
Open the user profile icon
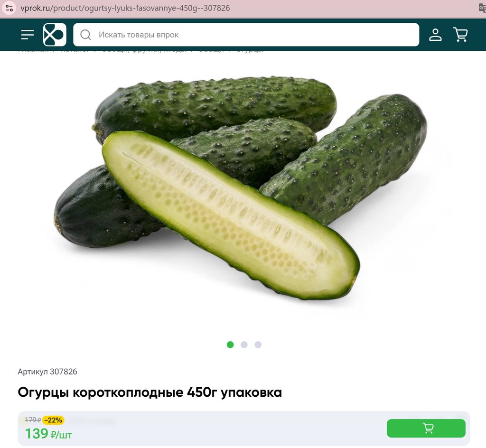[x=435, y=35]
